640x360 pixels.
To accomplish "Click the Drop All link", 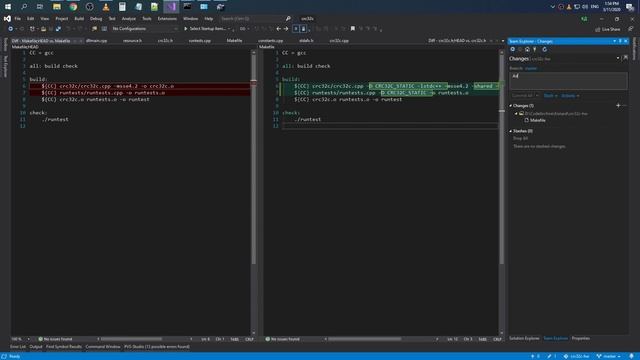I will tap(520, 138).
